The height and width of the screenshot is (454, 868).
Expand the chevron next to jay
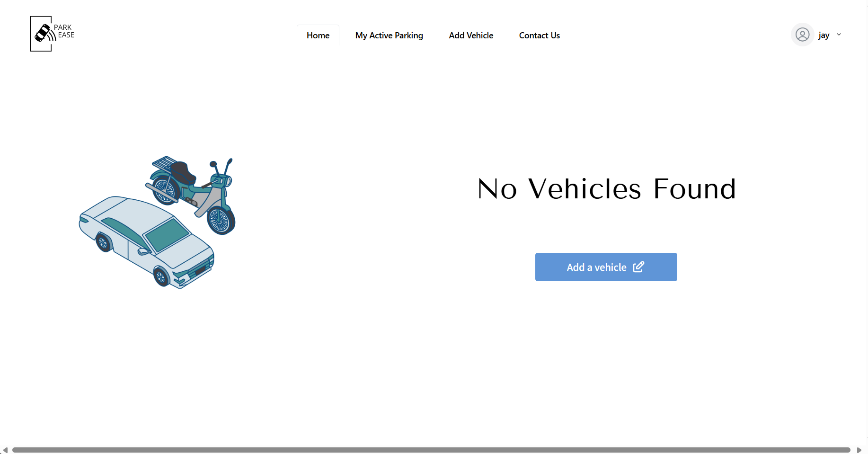pos(839,35)
